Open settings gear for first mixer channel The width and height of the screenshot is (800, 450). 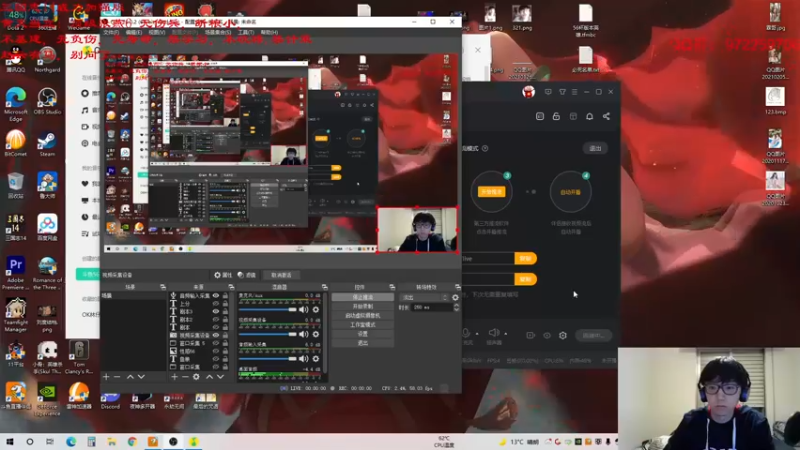316,310
